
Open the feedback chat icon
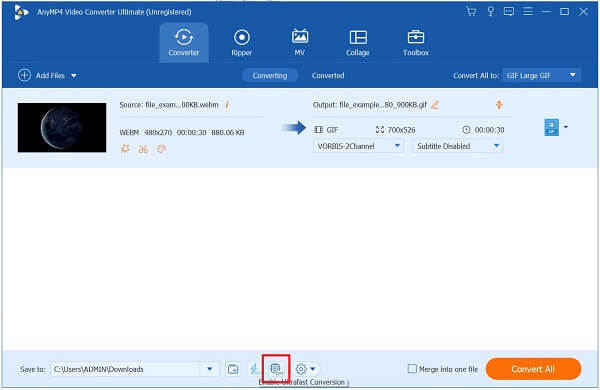tap(509, 11)
